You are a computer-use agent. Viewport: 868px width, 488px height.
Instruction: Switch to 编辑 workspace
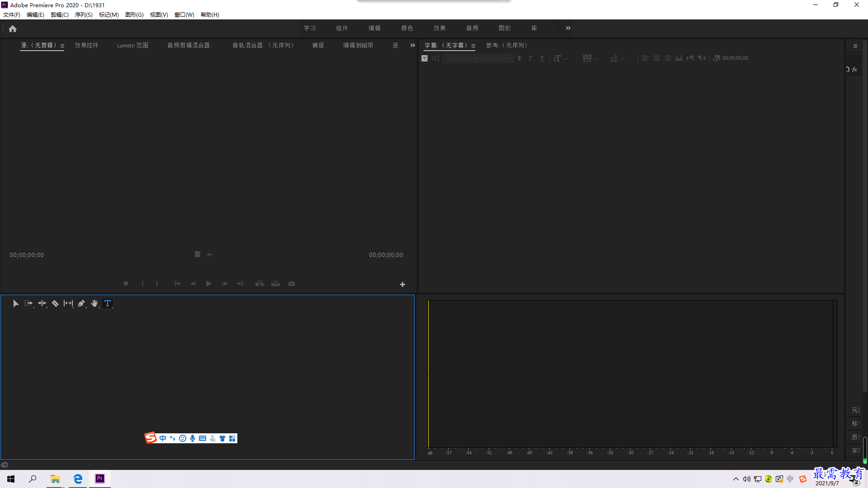[374, 28]
